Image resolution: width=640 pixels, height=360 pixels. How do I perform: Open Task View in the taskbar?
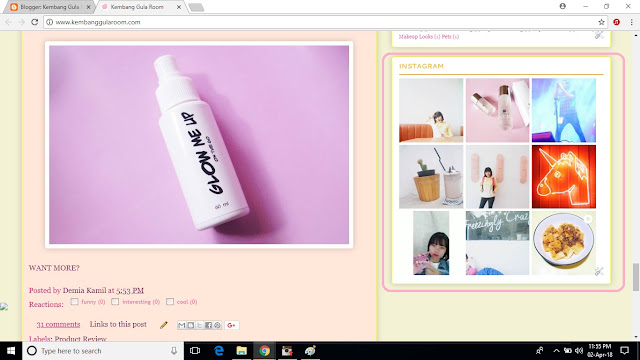(195, 351)
